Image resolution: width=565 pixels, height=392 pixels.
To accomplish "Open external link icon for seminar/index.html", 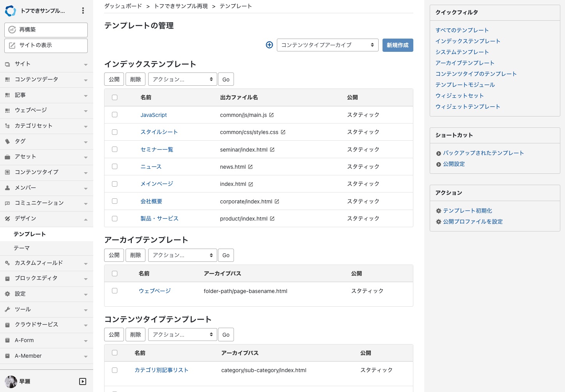I will (x=272, y=150).
